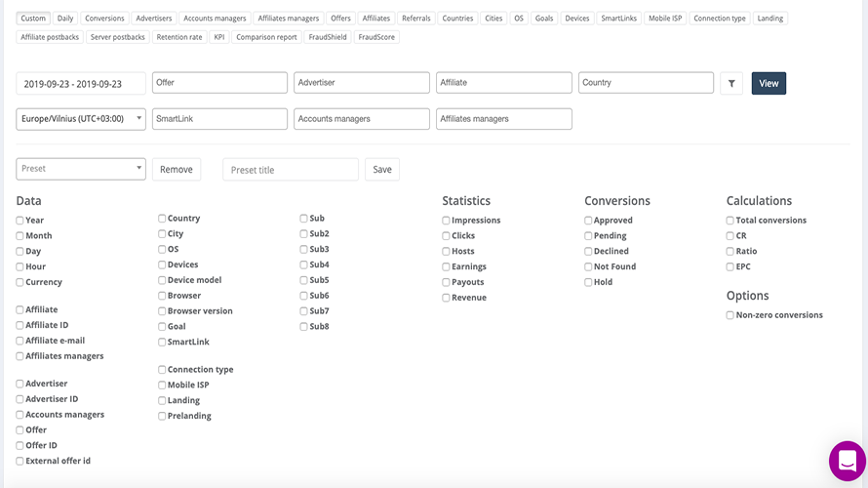Select the Country filter field
Image resolution: width=868 pixels, height=488 pixels.
tap(646, 83)
